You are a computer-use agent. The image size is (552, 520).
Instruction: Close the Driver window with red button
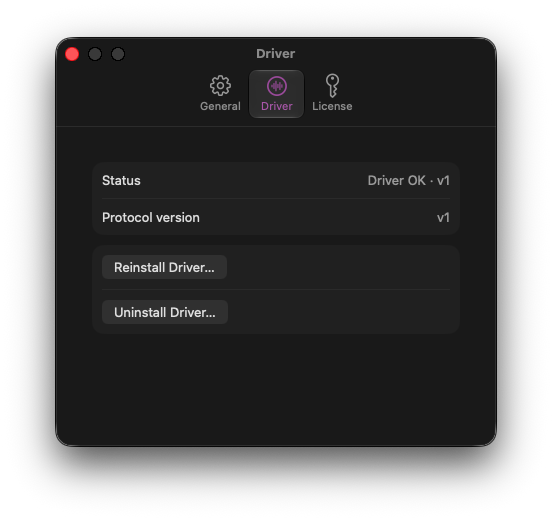coord(72,54)
